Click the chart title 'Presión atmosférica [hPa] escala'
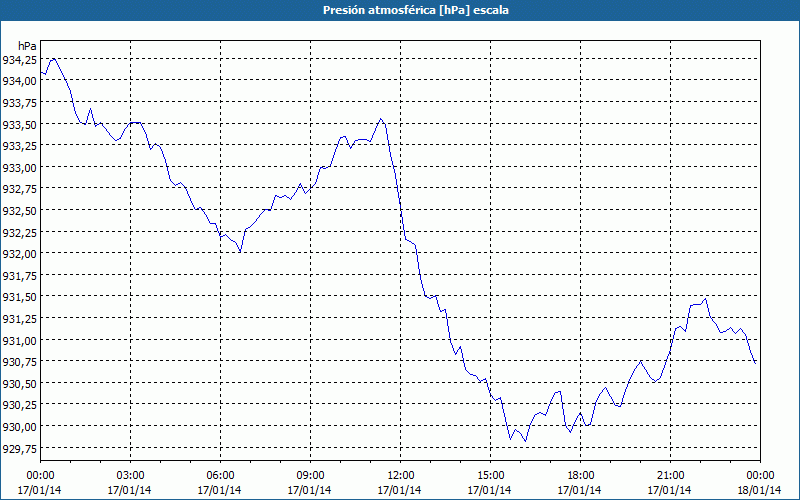 pyautogui.click(x=415, y=10)
